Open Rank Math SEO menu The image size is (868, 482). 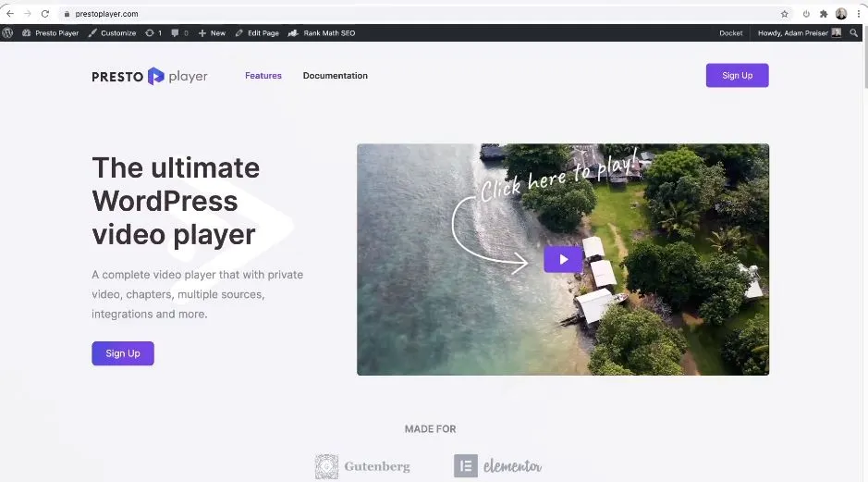click(322, 33)
